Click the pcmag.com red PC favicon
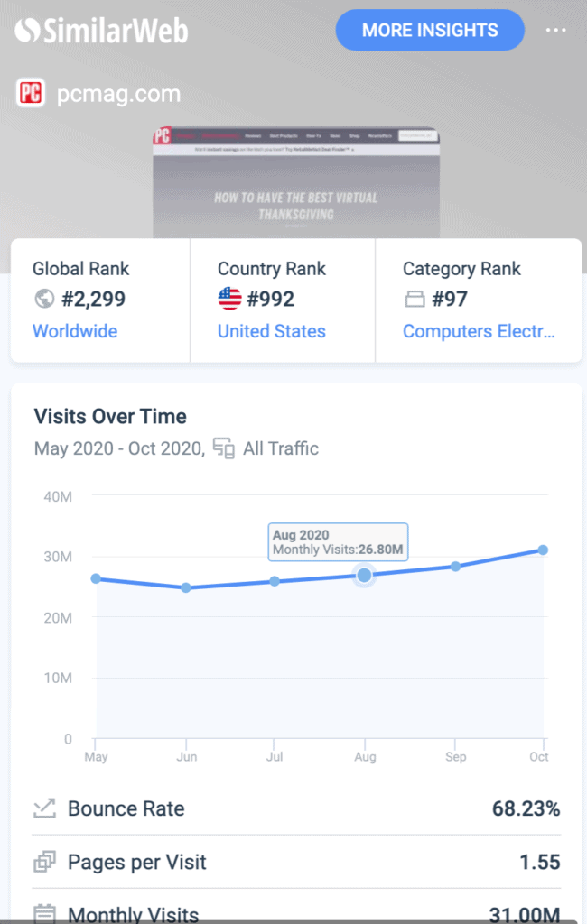 click(31, 94)
